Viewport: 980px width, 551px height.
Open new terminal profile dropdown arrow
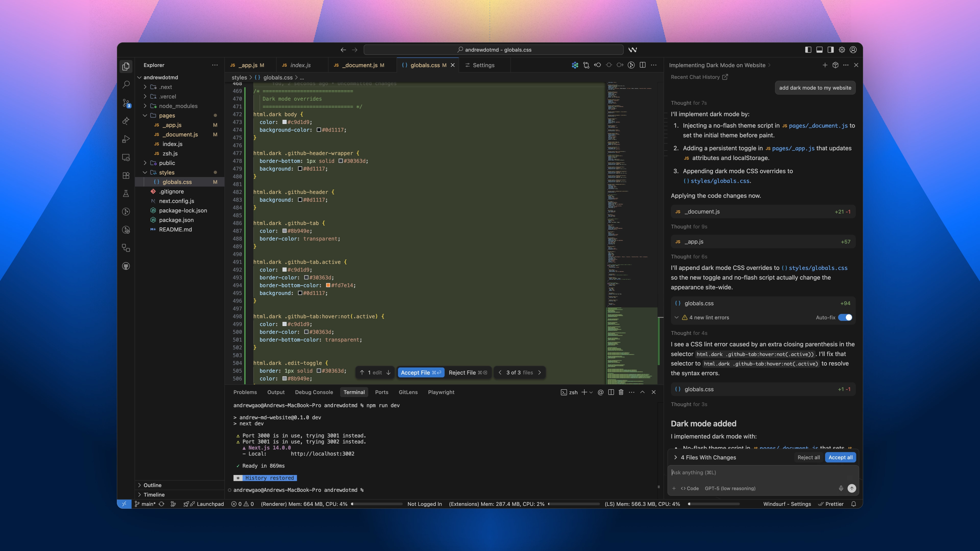591,392
